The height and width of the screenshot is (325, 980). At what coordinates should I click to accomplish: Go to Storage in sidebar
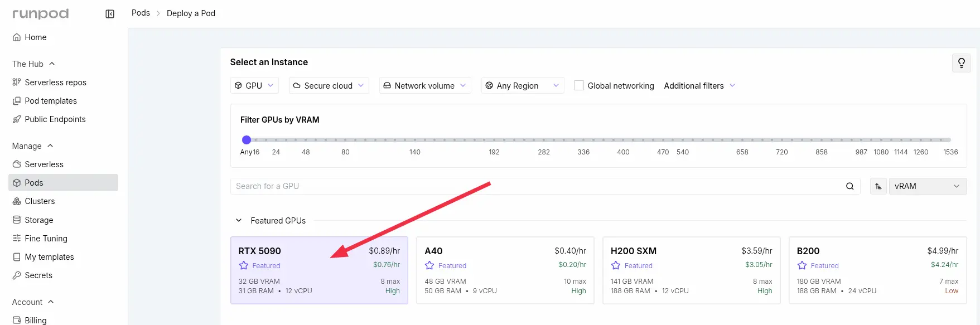tap(38, 220)
